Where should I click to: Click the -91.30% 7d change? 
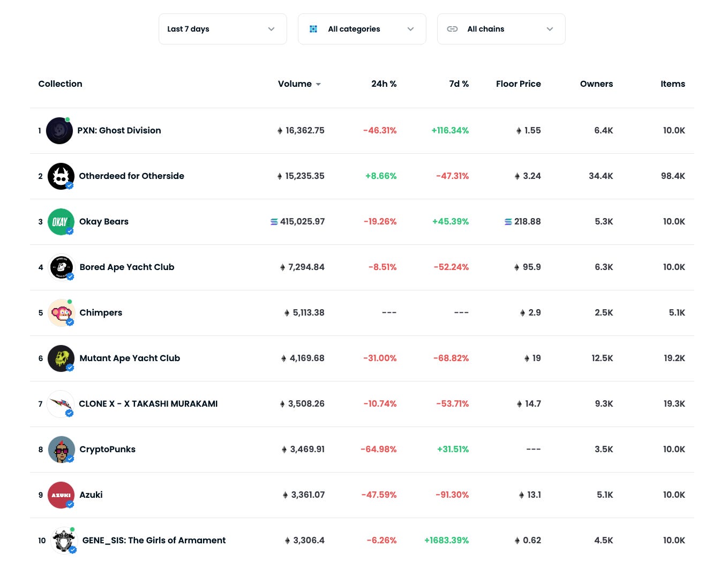[452, 495]
